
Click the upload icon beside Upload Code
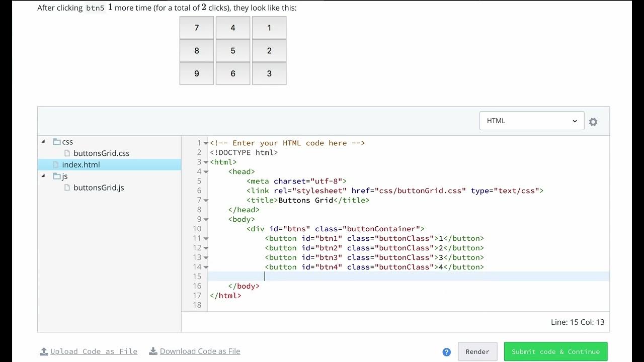pyautogui.click(x=44, y=351)
